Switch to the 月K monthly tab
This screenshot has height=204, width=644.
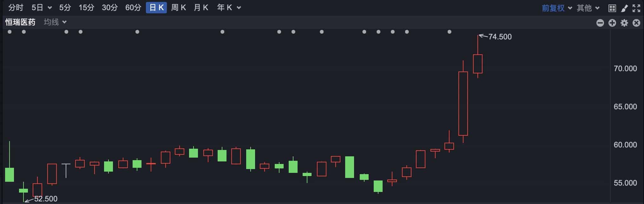[x=201, y=7]
